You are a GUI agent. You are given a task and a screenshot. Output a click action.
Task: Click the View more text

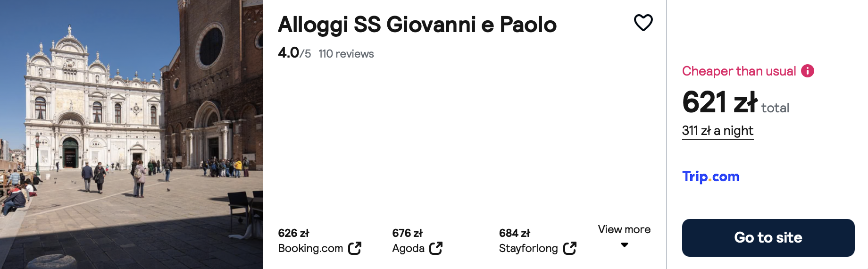(624, 229)
